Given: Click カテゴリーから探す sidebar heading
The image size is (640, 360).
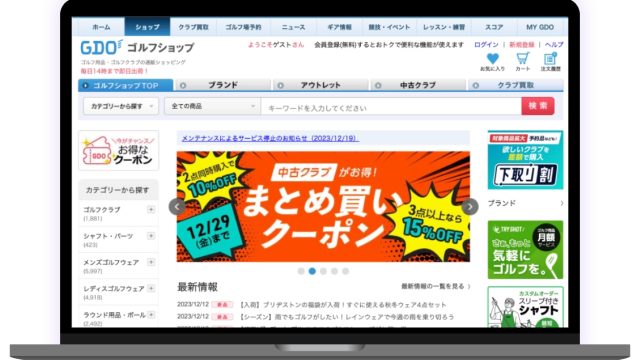Looking at the screenshot, I should click(x=117, y=190).
